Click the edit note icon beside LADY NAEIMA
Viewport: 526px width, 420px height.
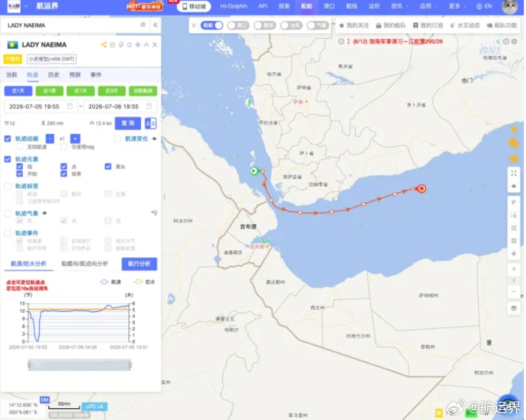pyautogui.click(x=112, y=45)
